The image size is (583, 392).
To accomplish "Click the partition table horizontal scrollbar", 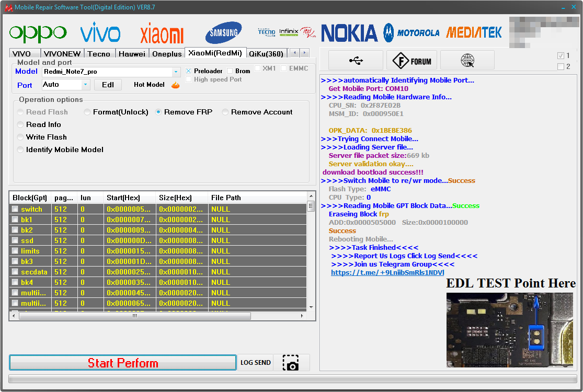I will pos(134,316).
